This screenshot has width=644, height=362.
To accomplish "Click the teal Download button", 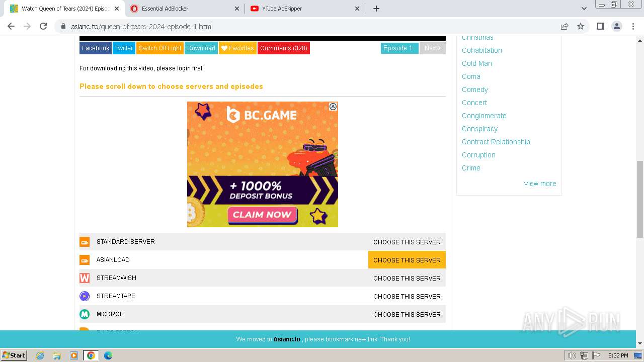I will click(x=201, y=48).
